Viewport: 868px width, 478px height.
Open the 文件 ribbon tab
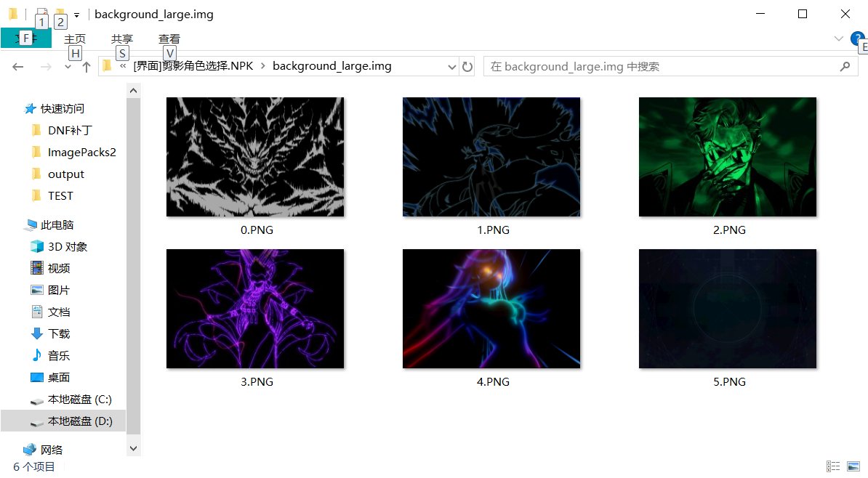26,39
